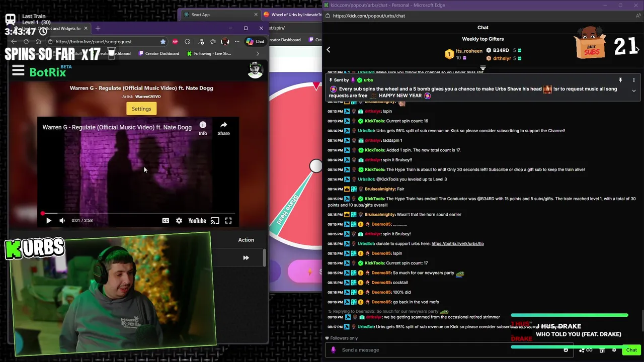Collapse the Weekly top Gifters panel
The height and width of the screenshot is (362, 644).
pyautogui.click(x=483, y=68)
